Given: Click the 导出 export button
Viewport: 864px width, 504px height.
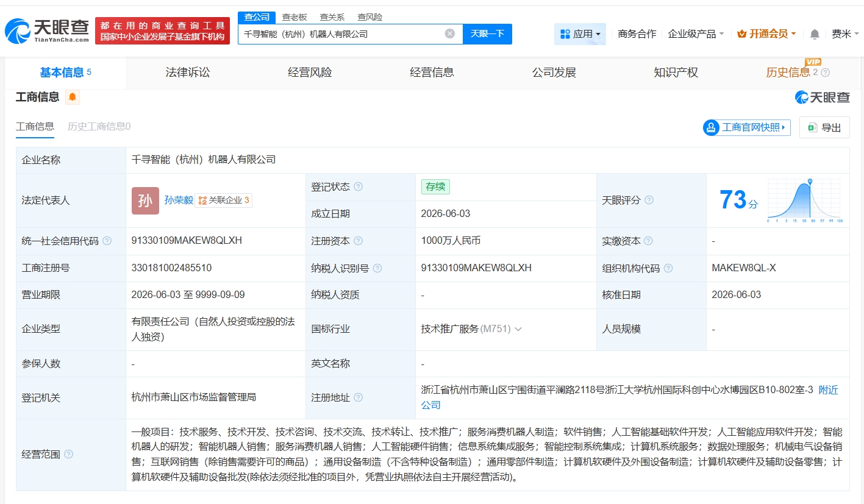Looking at the screenshot, I should point(824,127).
